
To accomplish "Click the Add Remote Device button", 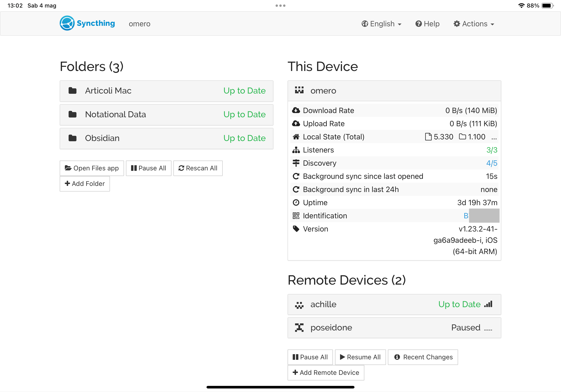I will 326,372.
